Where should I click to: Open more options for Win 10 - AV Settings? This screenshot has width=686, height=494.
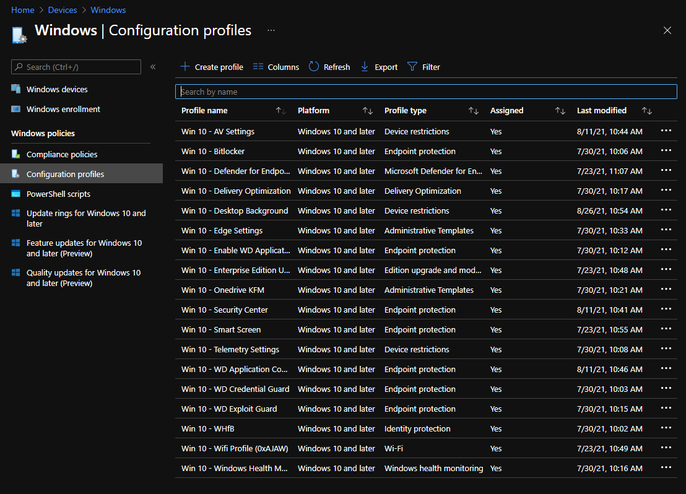[x=666, y=131]
